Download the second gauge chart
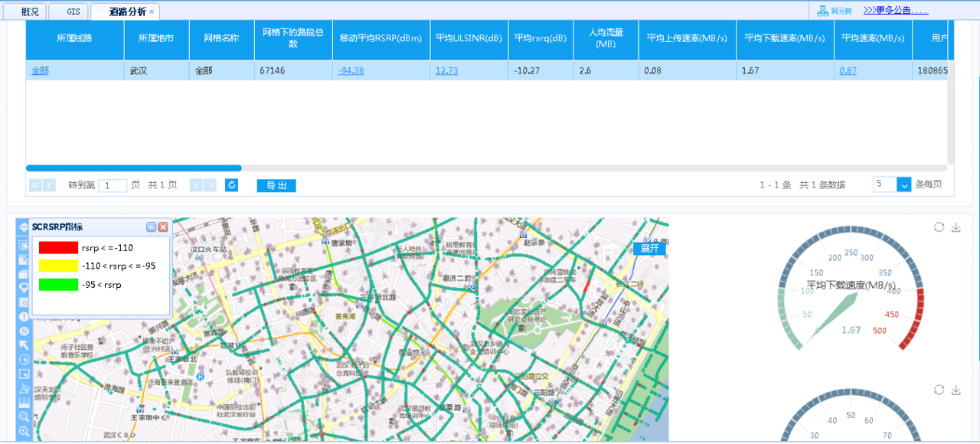980x444 pixels. 955,390
